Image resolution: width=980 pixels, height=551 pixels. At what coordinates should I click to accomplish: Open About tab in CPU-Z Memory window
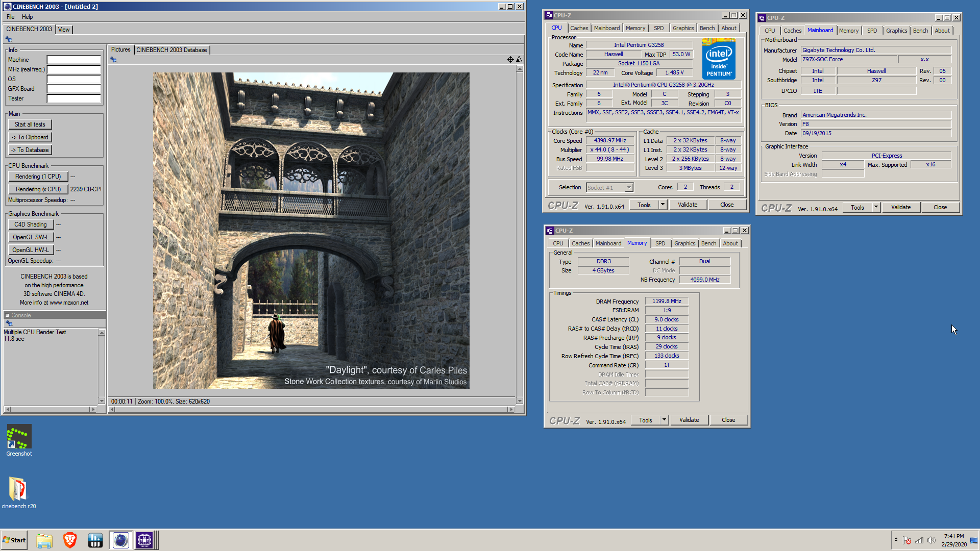coord(730,243)
